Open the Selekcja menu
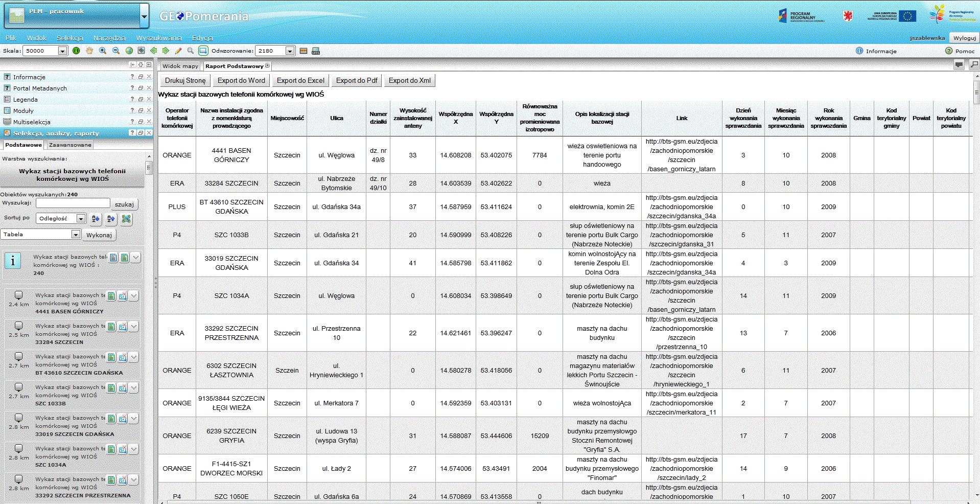 pyautogui.click(x=70, y=38)
